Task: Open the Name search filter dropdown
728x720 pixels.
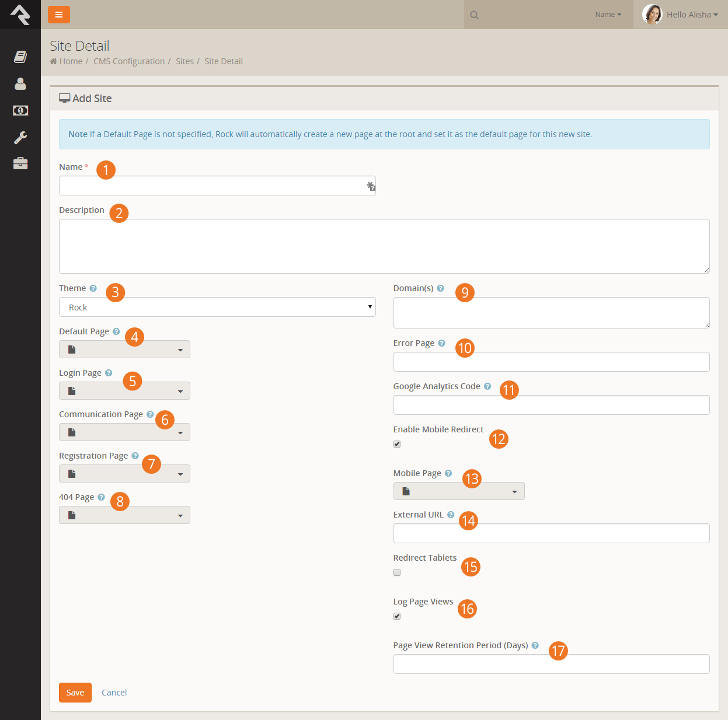Action: [608, 15]
